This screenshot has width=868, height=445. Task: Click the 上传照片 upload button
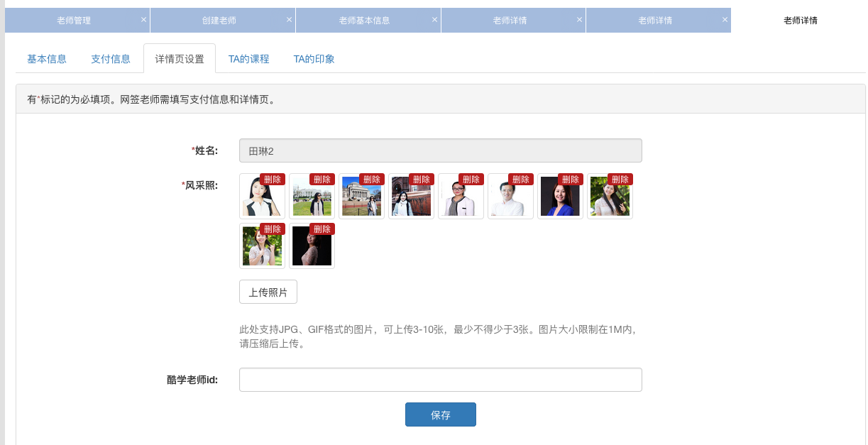point(268,292)
